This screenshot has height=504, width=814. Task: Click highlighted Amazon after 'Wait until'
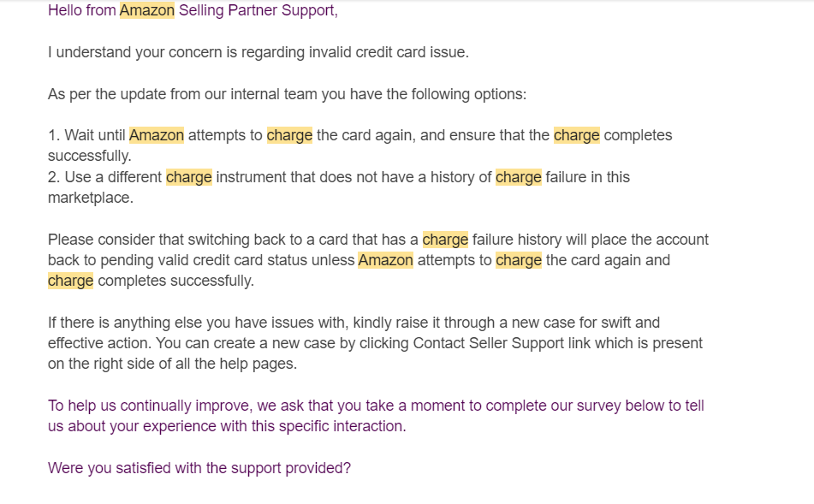[x=157, y=135]
